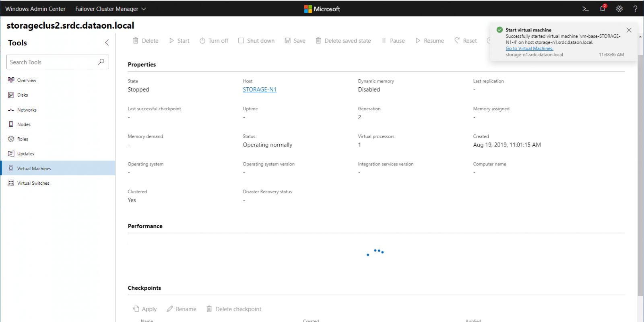This screenshot has width=644, height=322.
Task: Click the Updates sidebar icon
Action: (11, 153)
